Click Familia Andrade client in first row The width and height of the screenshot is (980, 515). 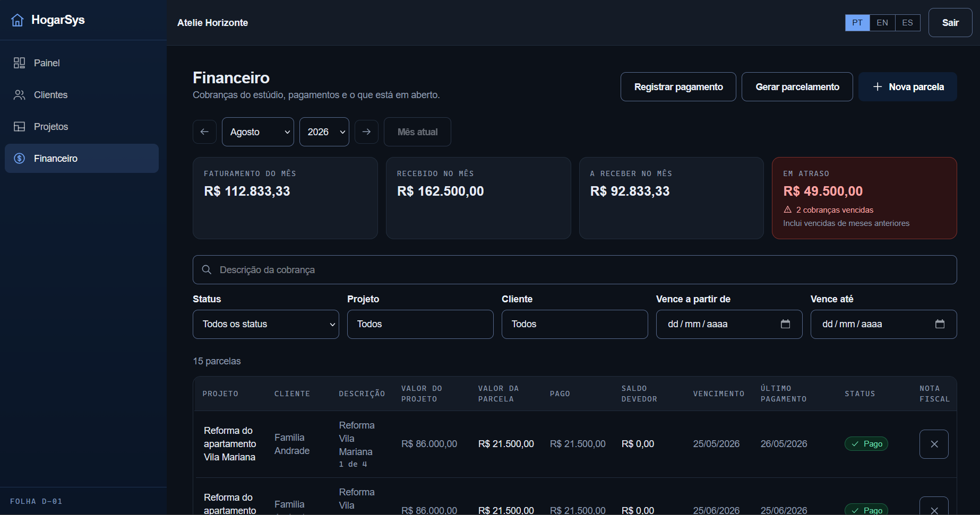[292, 444]
